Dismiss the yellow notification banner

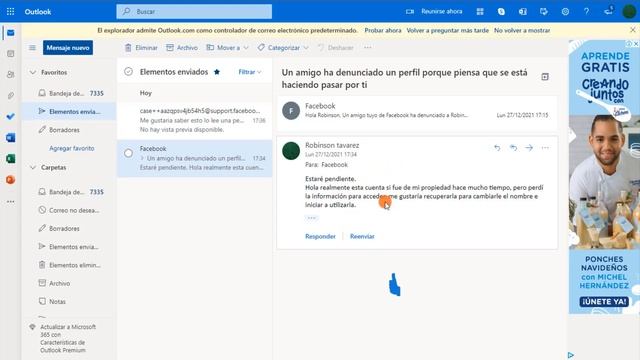(x=633, y=30)
